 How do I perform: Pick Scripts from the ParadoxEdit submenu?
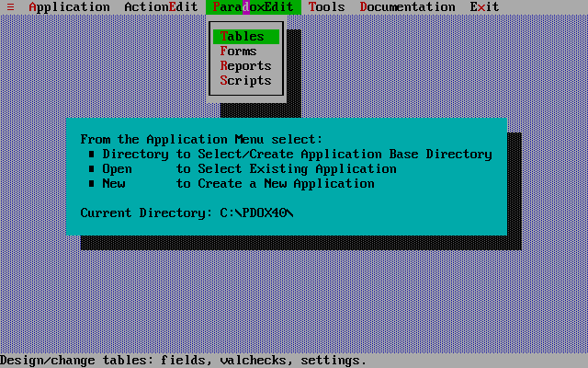point(246,80)
